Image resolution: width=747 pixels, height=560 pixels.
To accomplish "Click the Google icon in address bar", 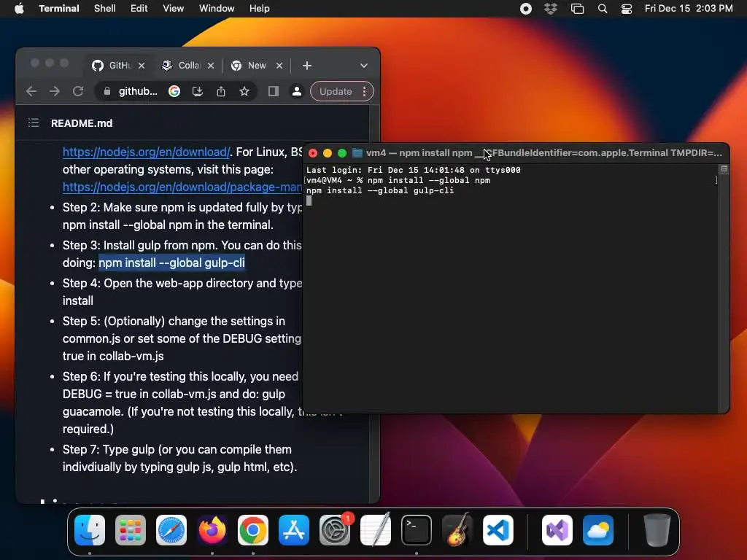I will pyautogui.click(x=174, y=91).
